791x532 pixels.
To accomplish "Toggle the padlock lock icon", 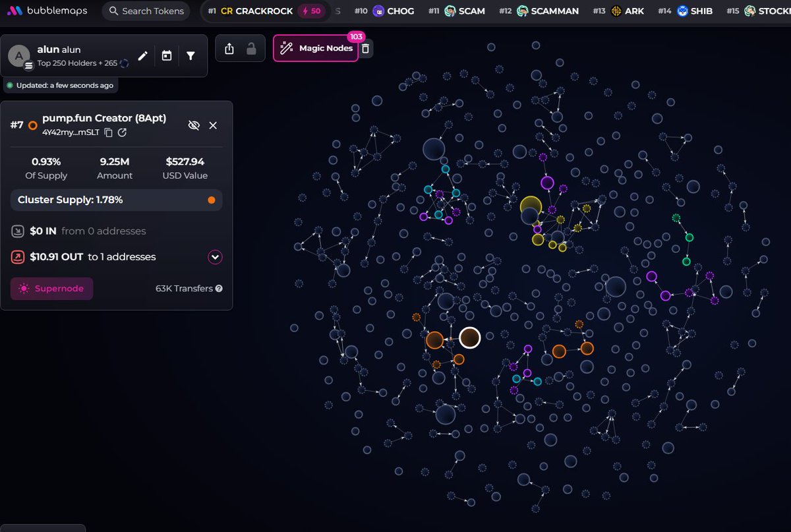I will (x=250, y=49).
